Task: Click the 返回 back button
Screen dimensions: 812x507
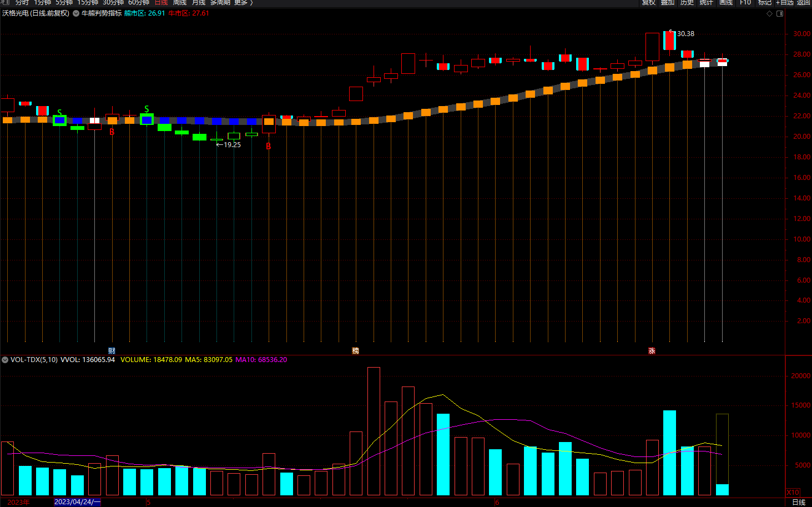Action: (804, 3)
